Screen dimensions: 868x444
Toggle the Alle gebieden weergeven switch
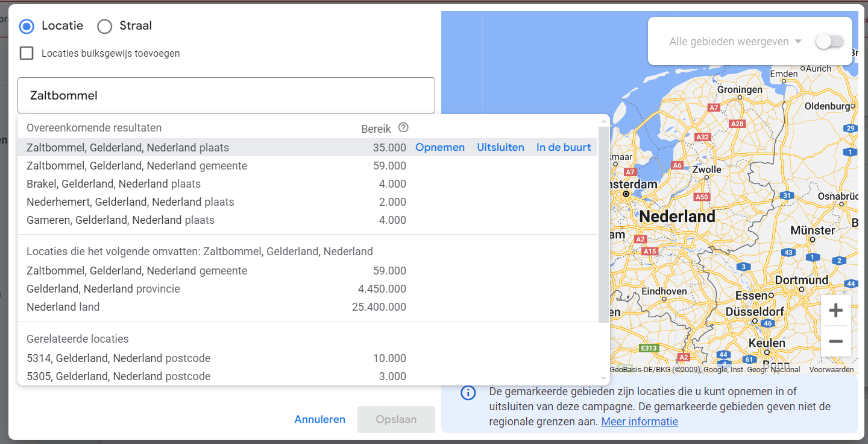(829, 42)
